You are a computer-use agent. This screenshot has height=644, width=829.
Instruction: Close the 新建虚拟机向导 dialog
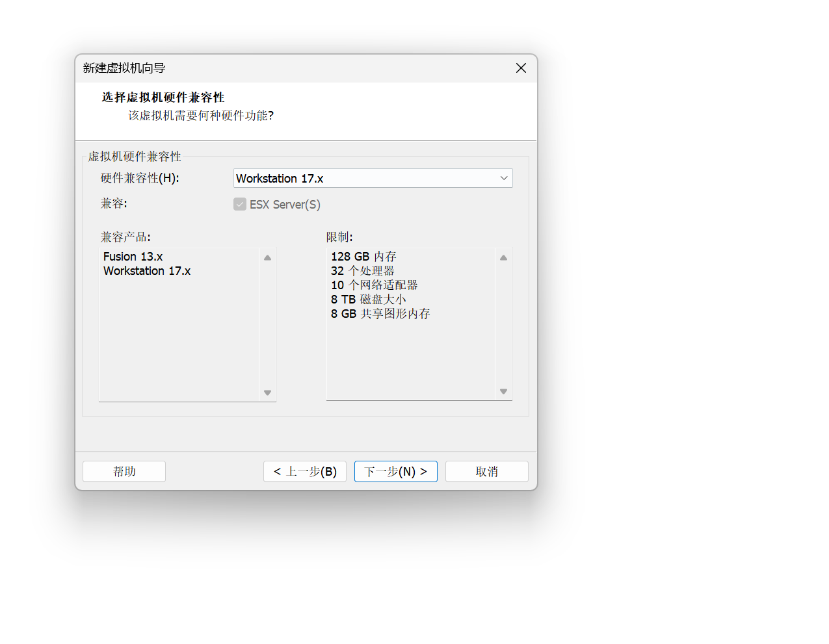point(521,68)
